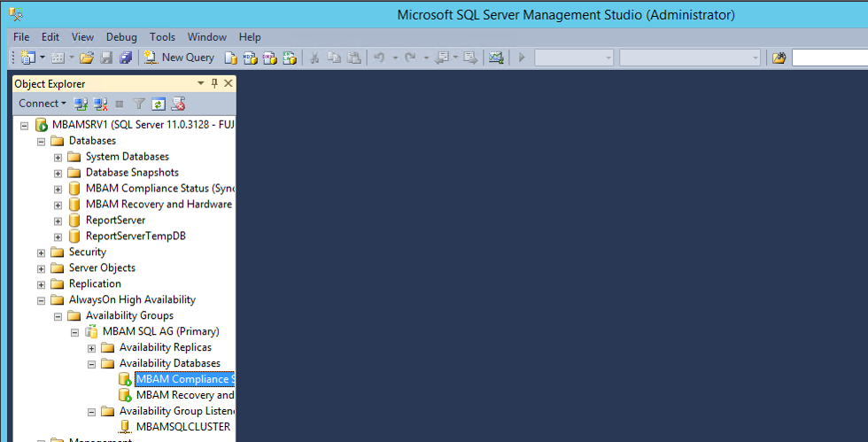Click the Save icon in toolbar
The width and height of the screenshot is (868, 442).
(x=106, y=58)
